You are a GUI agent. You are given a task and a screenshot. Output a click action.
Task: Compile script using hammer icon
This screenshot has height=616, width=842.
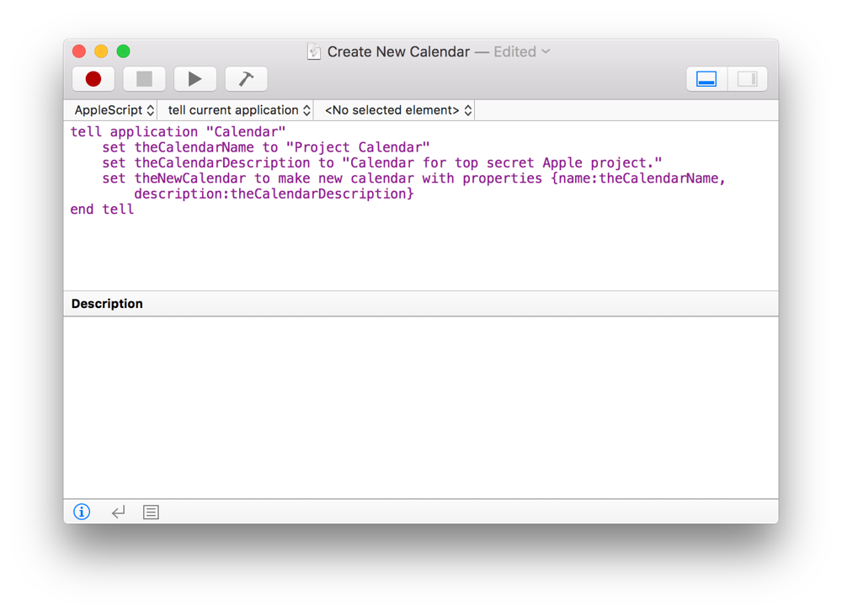(246, 79)
